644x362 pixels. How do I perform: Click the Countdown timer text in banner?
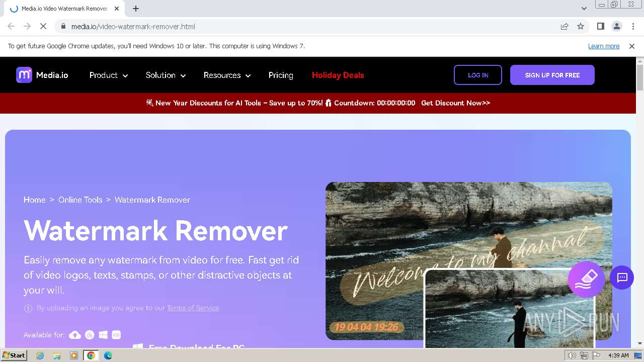coord(374,103)
